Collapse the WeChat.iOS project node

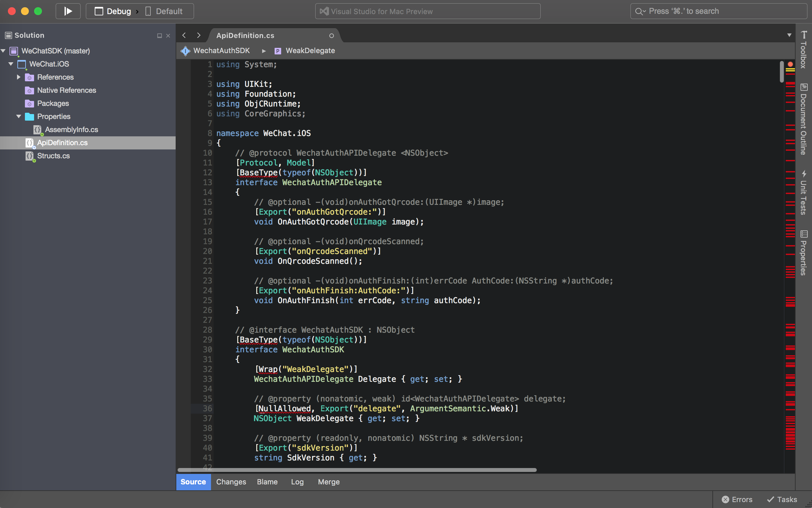pos(11,64)
